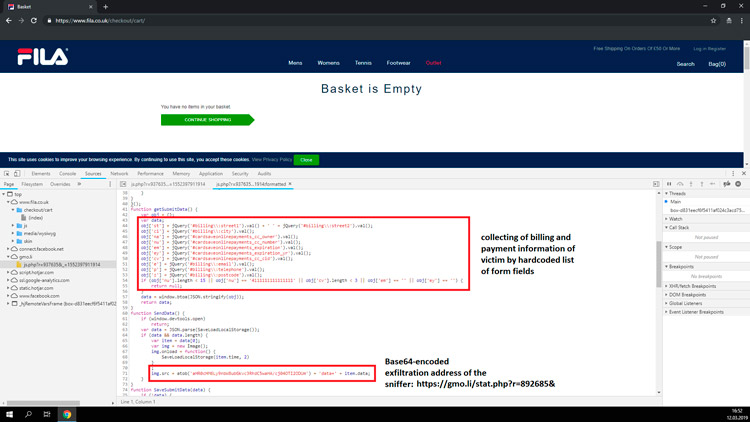Expand the connect.facebook.net tree node
Screen dimensions: 750x422
click(x=8, y=248)
